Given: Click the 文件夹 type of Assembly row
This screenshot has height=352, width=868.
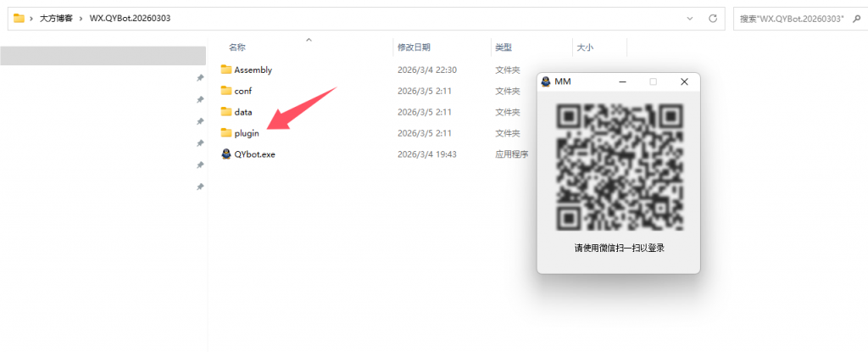Looking at the screenshot, I should [x=507, y=70].
